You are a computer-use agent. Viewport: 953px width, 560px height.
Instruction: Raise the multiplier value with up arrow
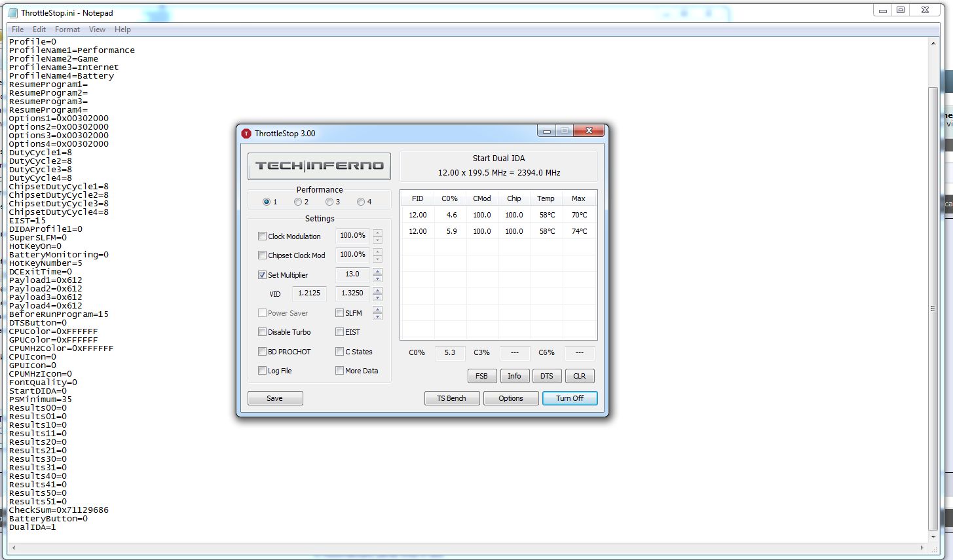coord(377,271)
